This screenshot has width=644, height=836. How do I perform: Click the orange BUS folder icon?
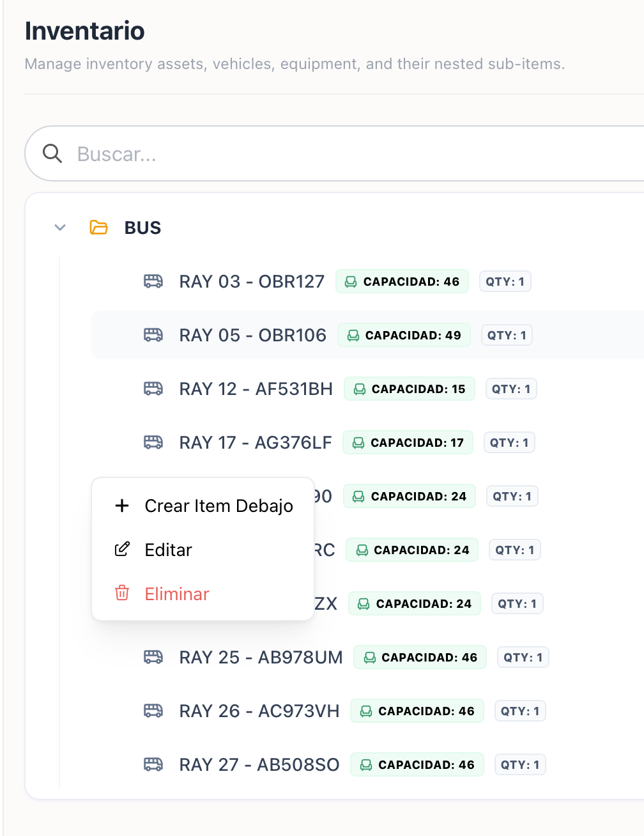pos(98,228)
